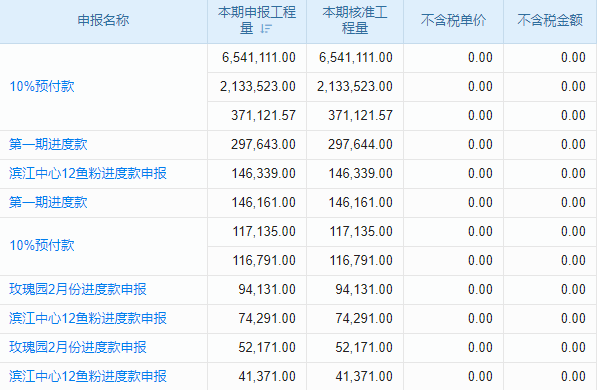Image resolution: width=597 pixels, height=390 pixels.
Task: Select 146,339.00 in 本期申报工程量 column
Action: 263,173
